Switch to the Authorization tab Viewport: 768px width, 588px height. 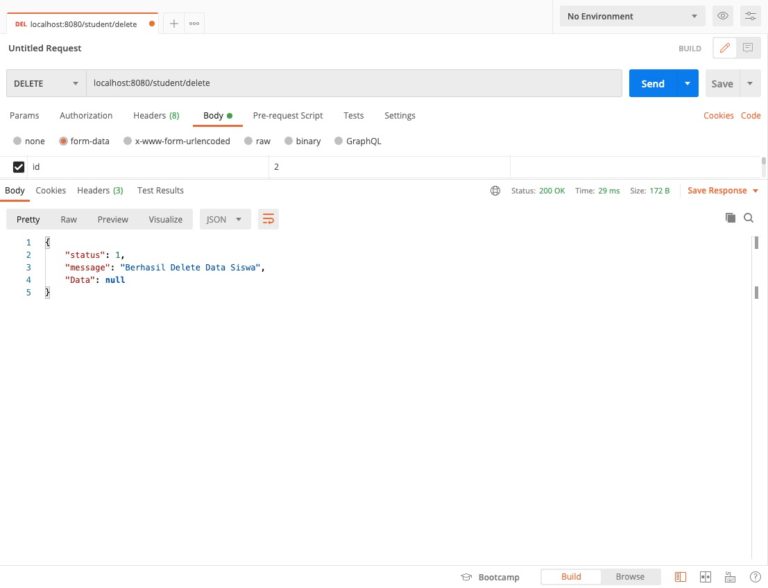86,116
